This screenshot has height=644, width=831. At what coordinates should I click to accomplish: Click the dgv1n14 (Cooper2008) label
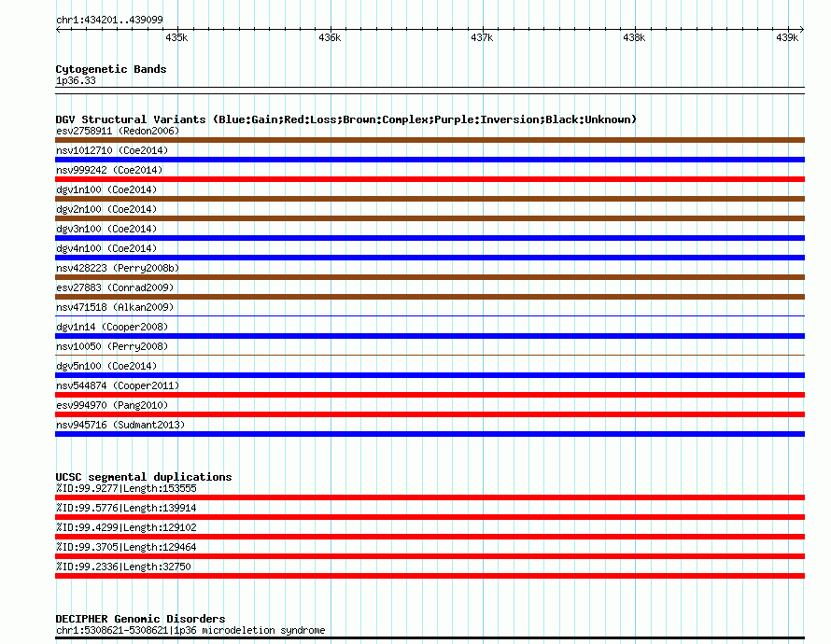coord(112,327)
